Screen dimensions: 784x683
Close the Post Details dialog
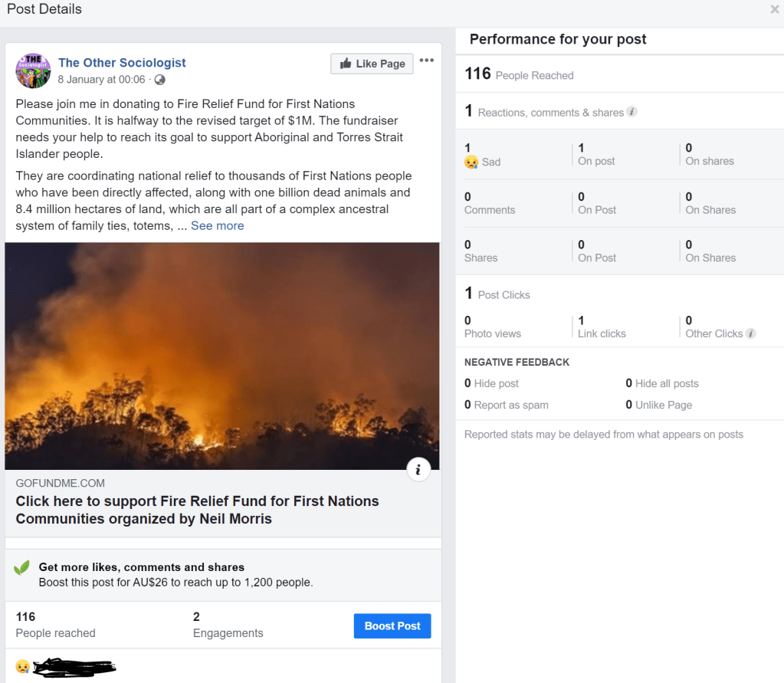click(774, 9)
